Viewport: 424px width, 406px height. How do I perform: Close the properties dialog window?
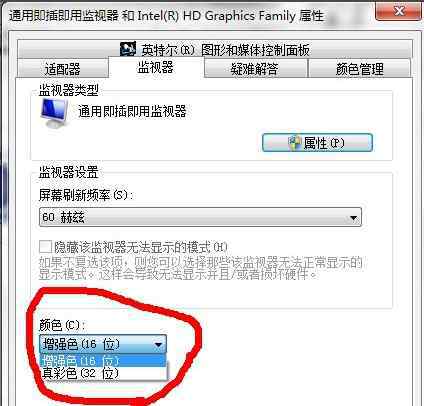[399, 11]
